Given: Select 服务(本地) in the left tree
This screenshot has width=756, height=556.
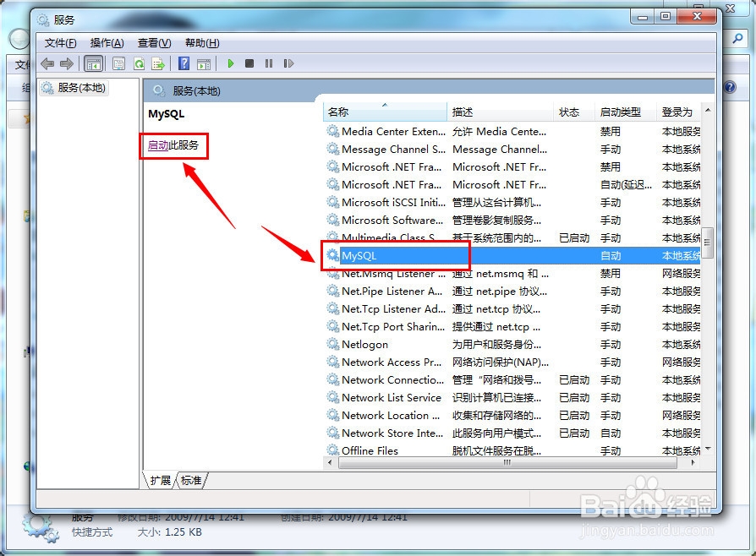Looking at the screenshot, I should pyautogui.click(x=74, y=88).
